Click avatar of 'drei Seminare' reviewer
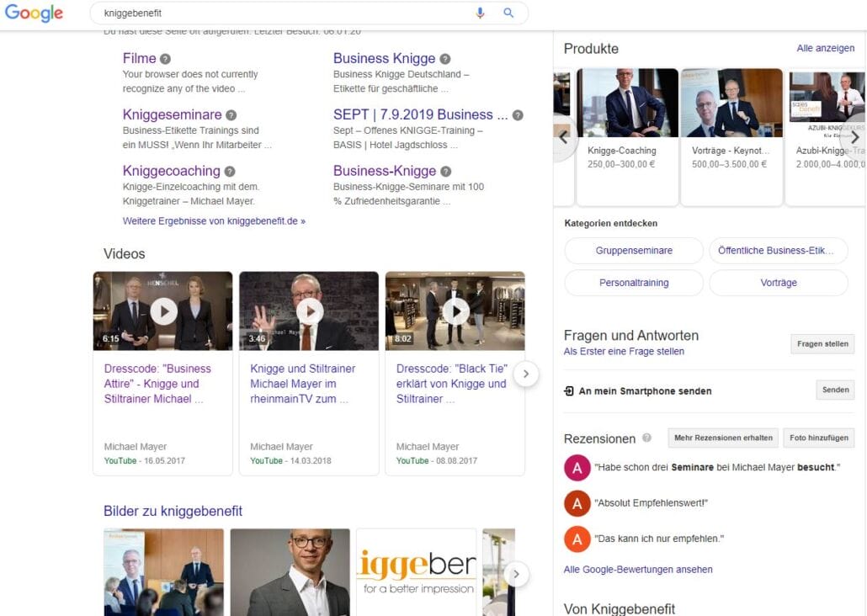Viewport: 867px width, 616px height. pyautogui.click(x=577, y=468)
